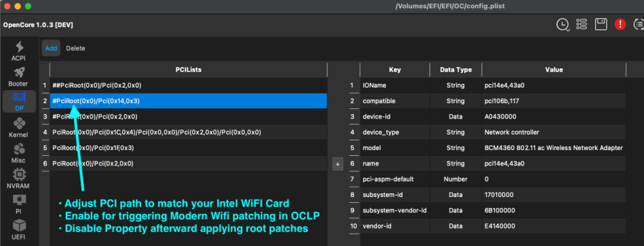
Task: Click the pci14e4,43a0 value for IOName
Action: click(554, 86)
